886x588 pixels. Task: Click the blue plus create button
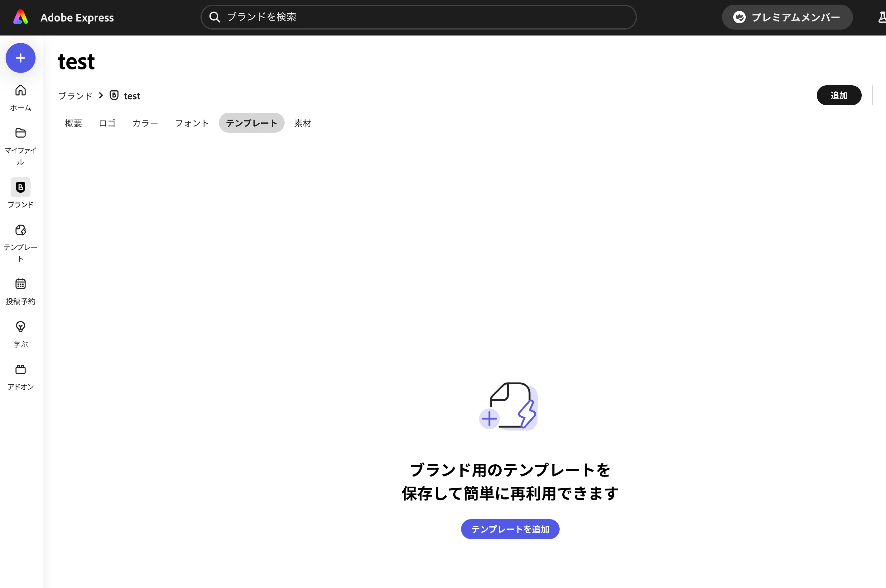click(x=21, y=58)
